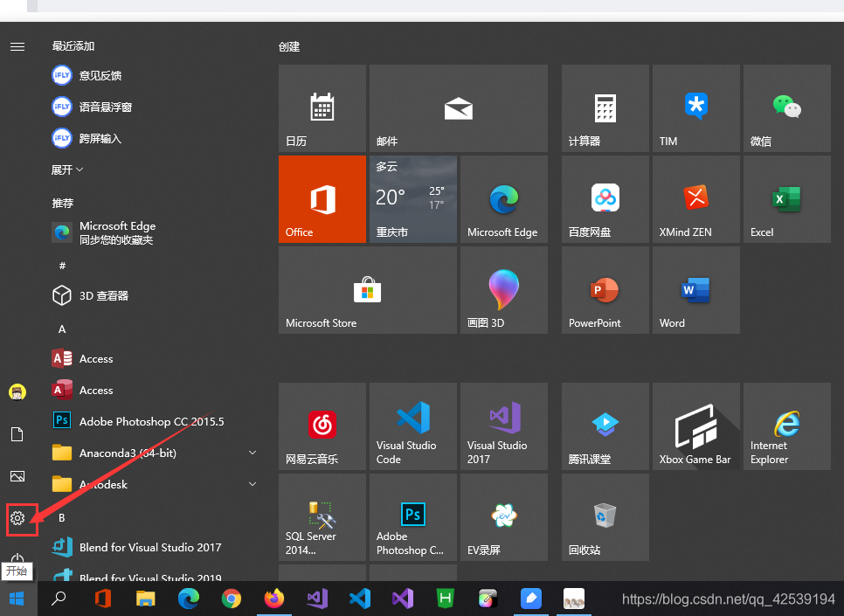Open File Explorer from the taskbar

(145, 599)
